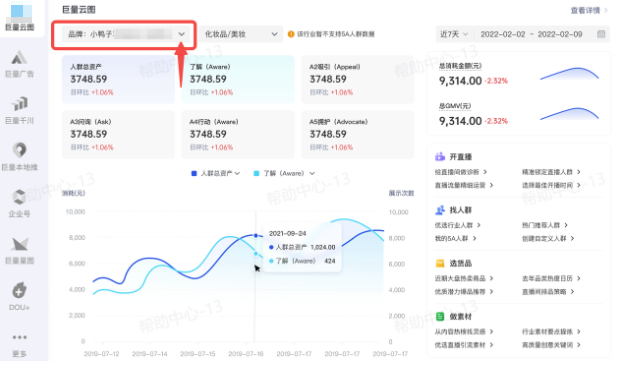
Task: Click the 总消耗金额(元) label
Action: [460, 66]
